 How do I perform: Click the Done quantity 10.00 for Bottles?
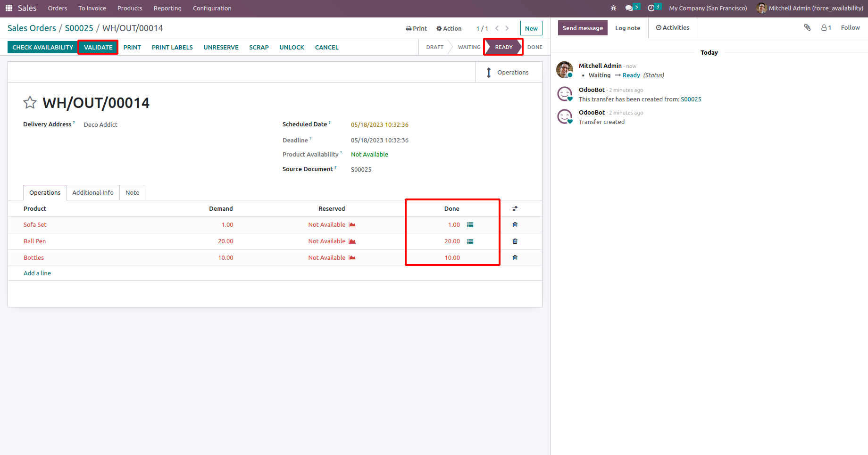[x=452, y=258]
